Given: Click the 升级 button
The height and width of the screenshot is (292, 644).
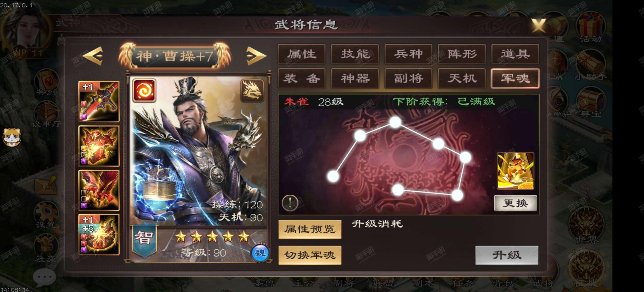Looking at the screenshot, I should pos(507,255).
